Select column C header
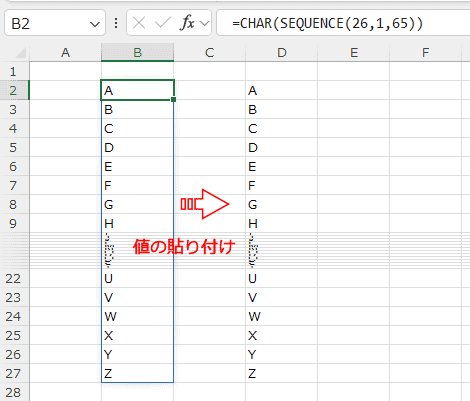Viewport: 470px width, 401px height. coord(209,53)
